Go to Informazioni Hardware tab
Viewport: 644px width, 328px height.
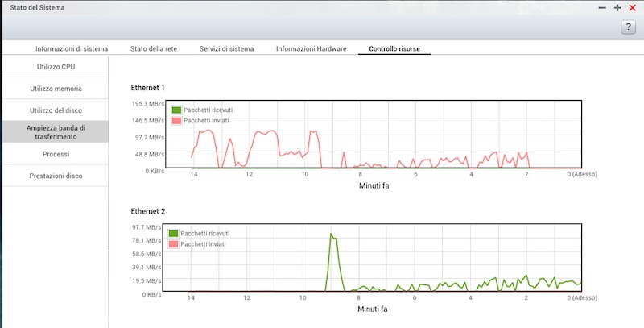(311, 49)
